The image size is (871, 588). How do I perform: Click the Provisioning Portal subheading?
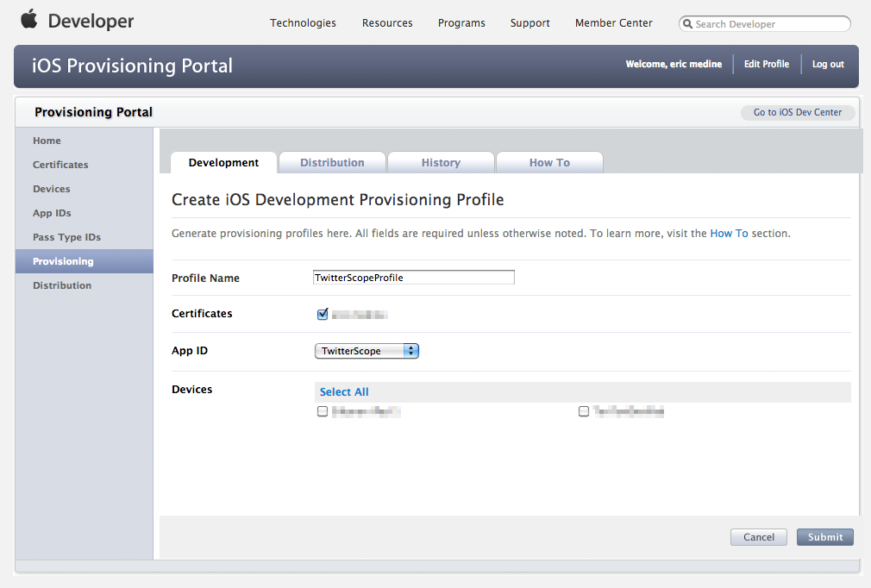pyautogui.click(x=93, y=112)
